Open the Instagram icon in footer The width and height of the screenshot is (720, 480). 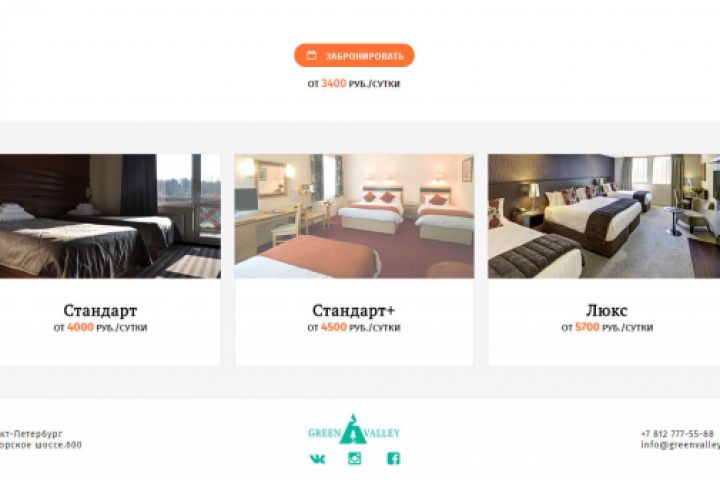click(354, 458)
